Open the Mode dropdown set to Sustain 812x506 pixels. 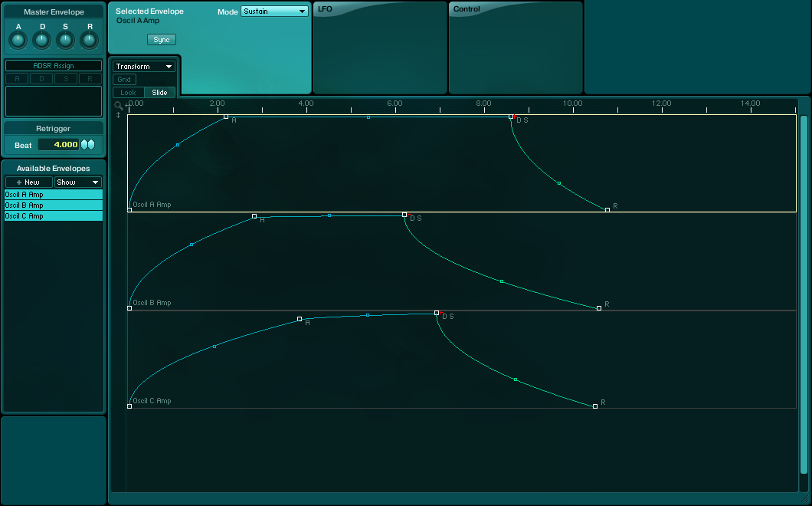tap(274, 11)
